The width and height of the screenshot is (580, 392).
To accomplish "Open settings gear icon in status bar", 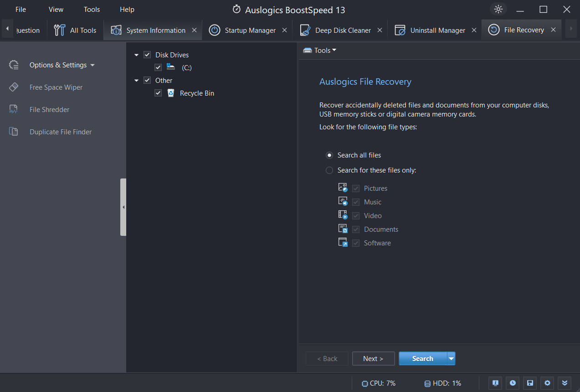I will coord(548,383).
